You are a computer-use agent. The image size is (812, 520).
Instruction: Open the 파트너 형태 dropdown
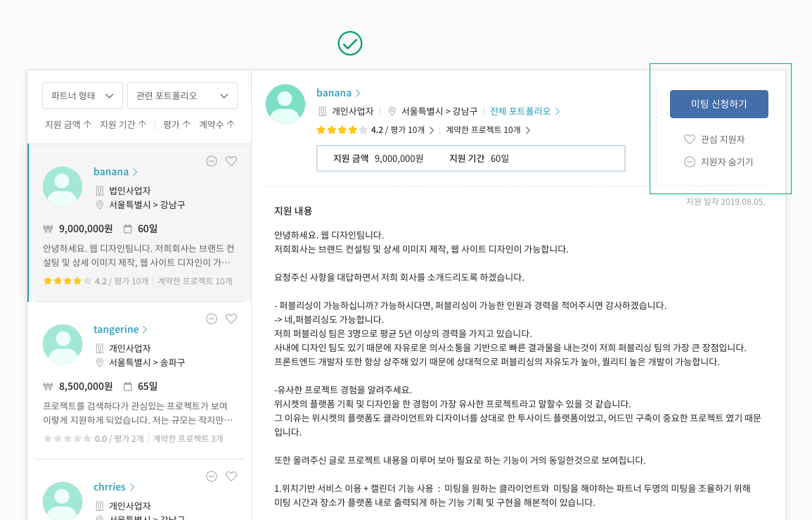[x=82, y=96]
